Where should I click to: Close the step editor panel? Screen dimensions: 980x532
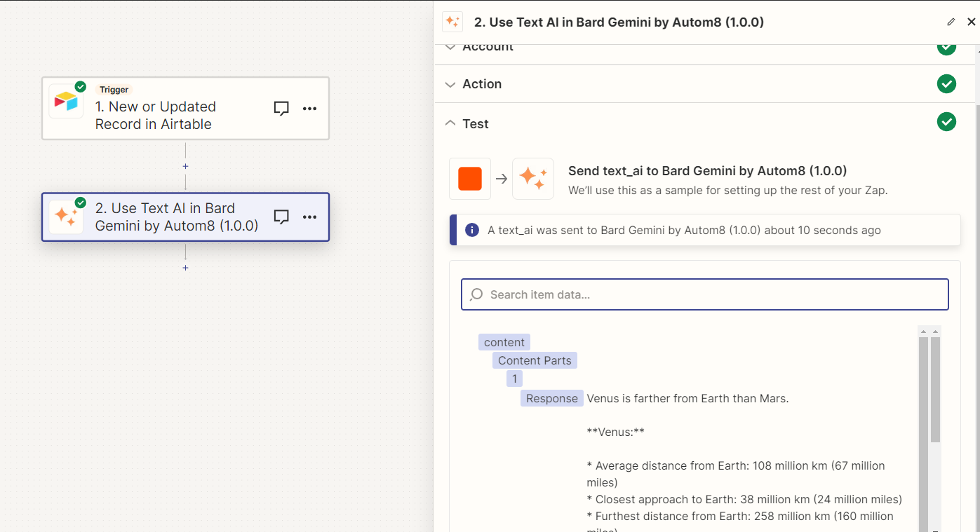click(972, 22)
